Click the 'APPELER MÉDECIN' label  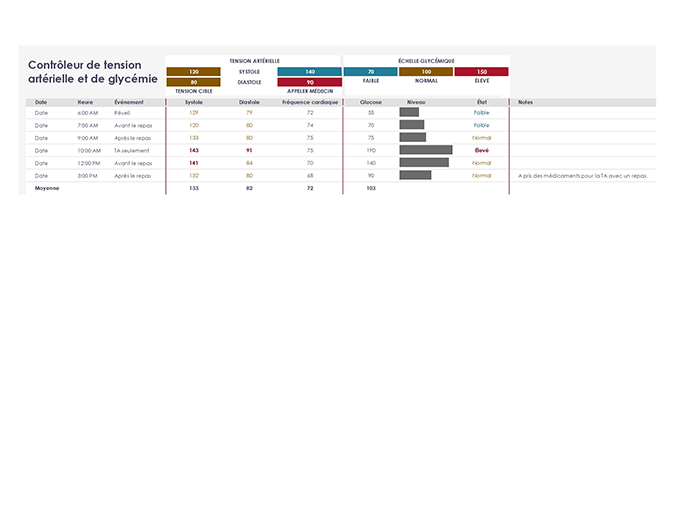(310, 91)
